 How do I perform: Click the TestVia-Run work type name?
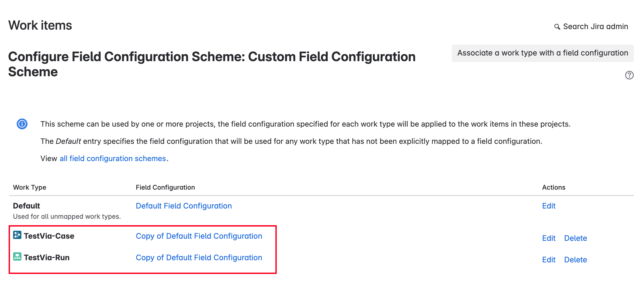point(47,258)
